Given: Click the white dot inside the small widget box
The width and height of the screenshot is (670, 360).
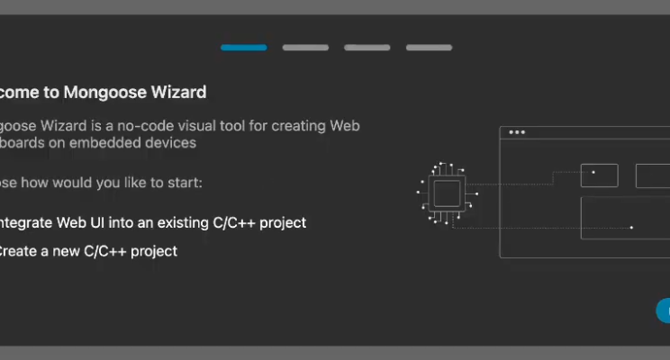Looking at the screenshot, I should [593, 172].
